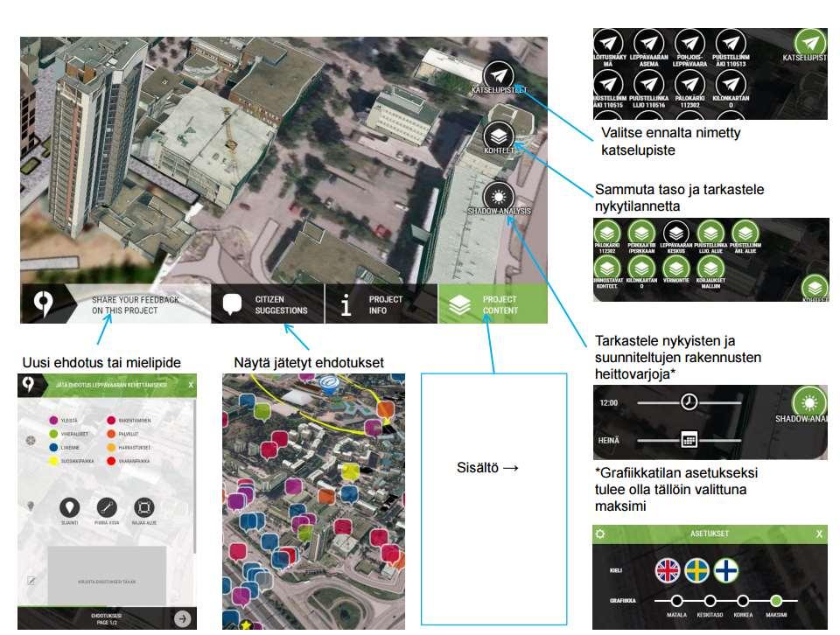Select the Sijainti location pin tool

70,507
